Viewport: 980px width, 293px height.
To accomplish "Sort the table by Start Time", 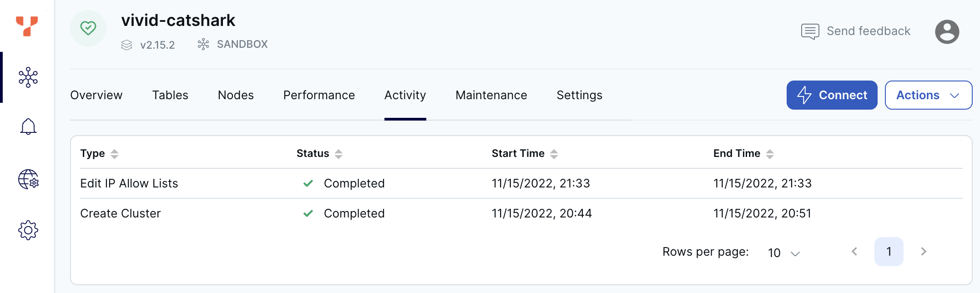I will pyautogui.click(x=554, y=154).
